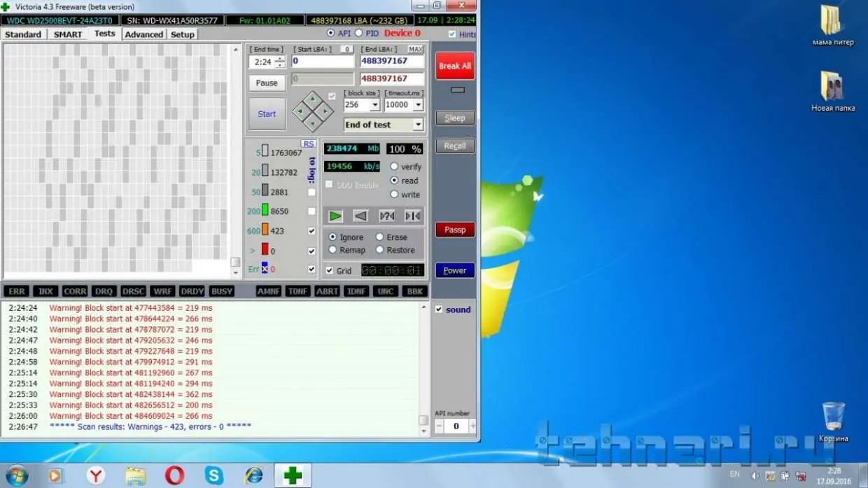Select the API mode radio button
The image size is (868, 488).
pyautogui.click(x=331, y=33)
